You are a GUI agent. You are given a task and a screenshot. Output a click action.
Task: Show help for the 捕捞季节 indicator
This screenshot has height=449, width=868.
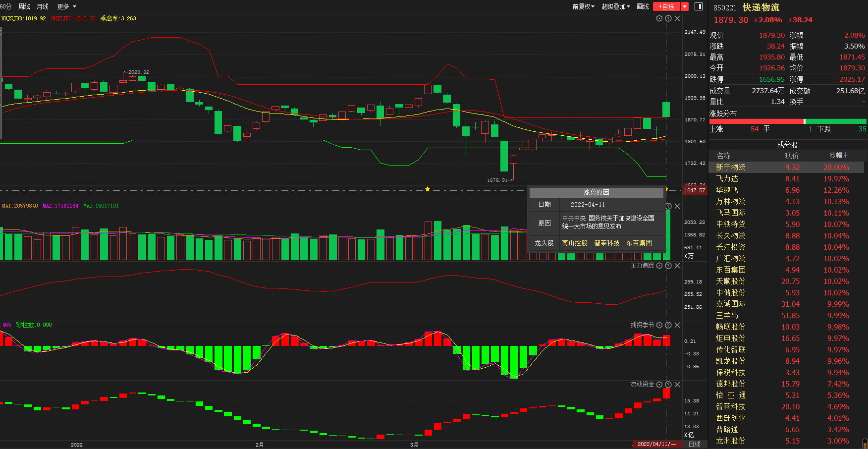[668, 325]
